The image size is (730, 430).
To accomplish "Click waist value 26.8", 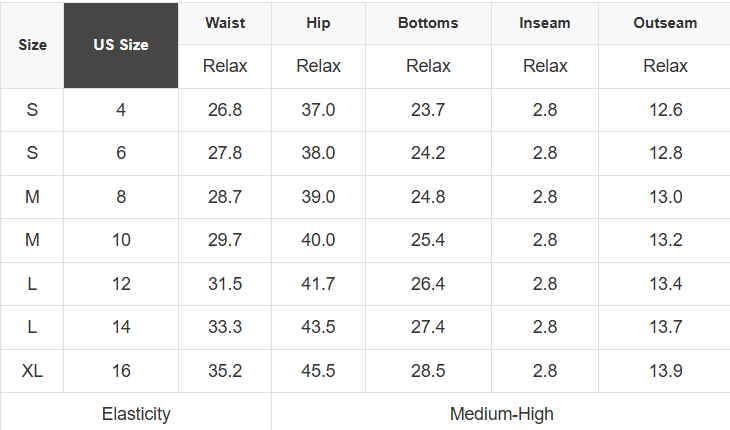I will tap(225, 110).
